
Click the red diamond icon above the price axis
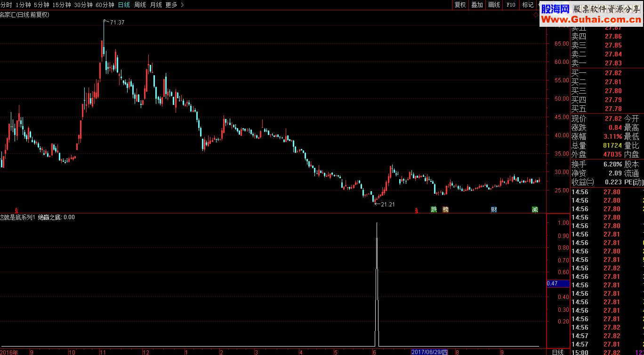536,15
